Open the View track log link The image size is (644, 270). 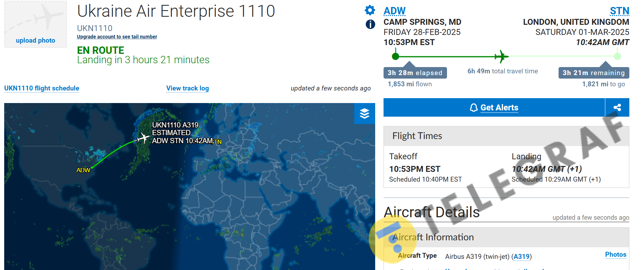click(188, 88)
